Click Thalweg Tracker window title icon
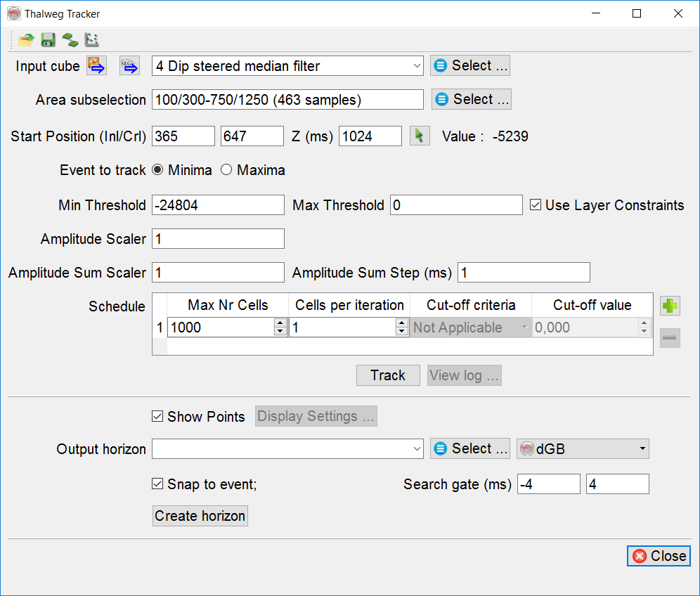700x596 pixels. pyautogui.click(x=14, y=13)
